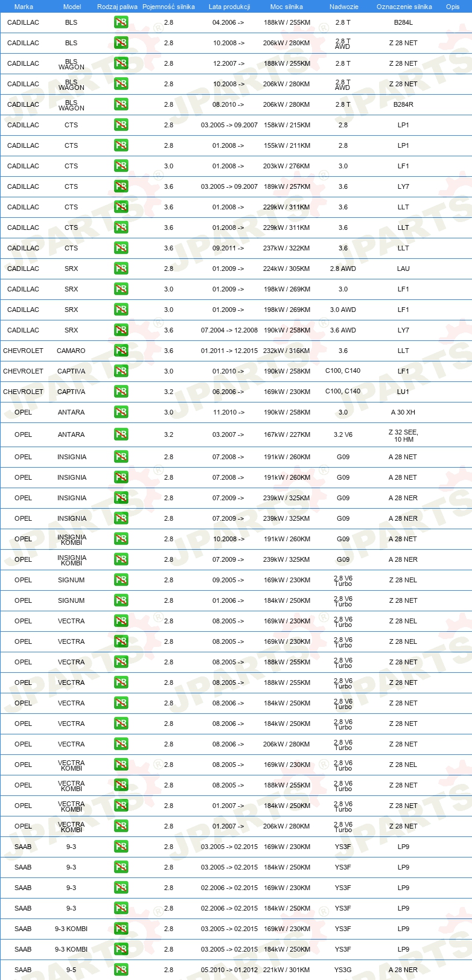Click the 232kW / 316KM power cell
Image resolution: width=472 pixels, height=980 pixels.
click(x=287, y=351)
